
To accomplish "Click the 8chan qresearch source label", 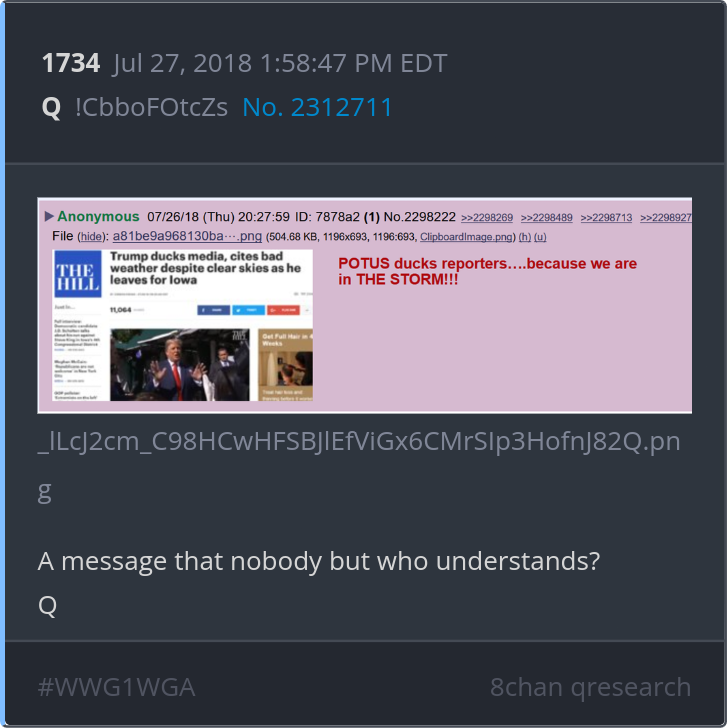I will click(x=590, y=687).
